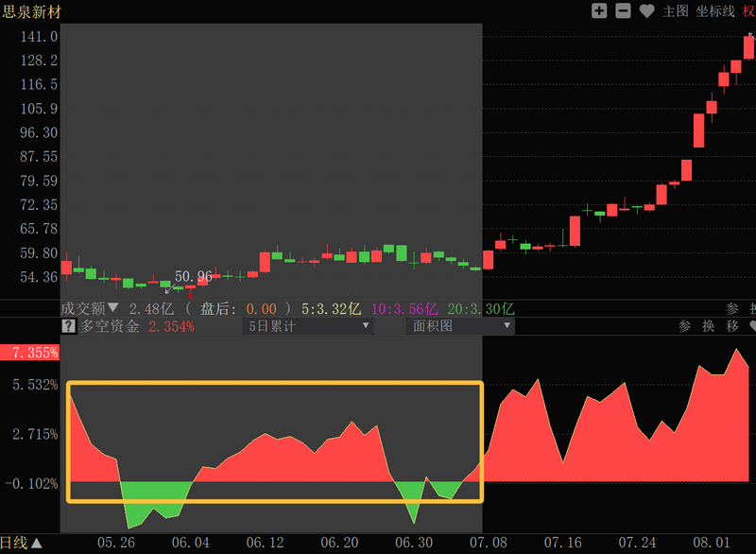Click the 59.80 price axis label
This screenshot has height=554, width=756.
pos(39,253)
